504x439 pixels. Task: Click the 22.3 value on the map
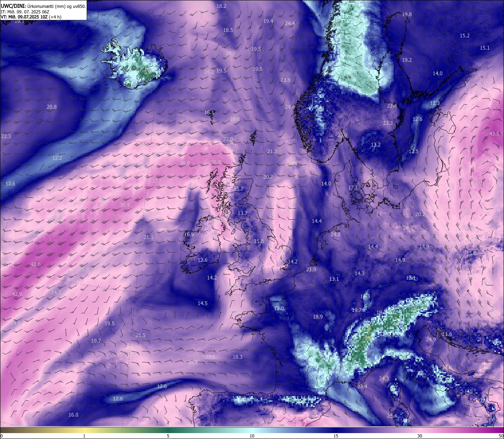click(6, 136)
